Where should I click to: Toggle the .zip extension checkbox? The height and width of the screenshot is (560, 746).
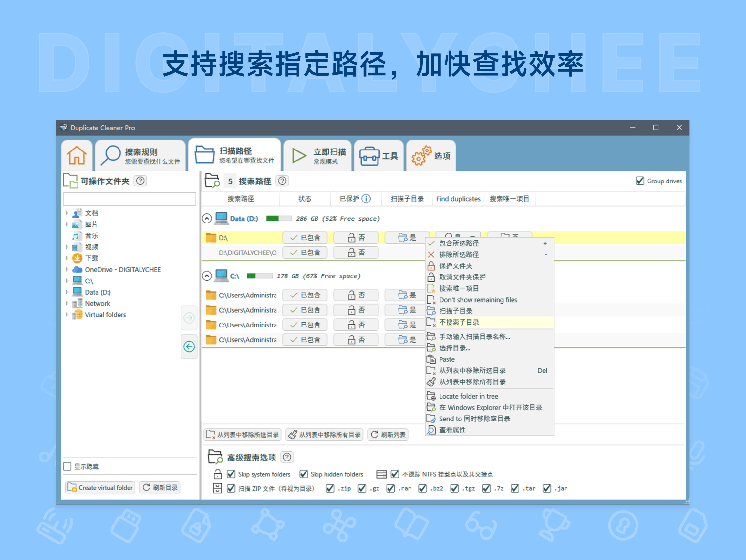[x=330, y=488]
